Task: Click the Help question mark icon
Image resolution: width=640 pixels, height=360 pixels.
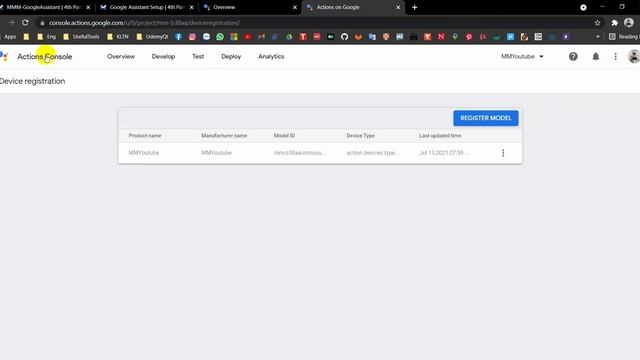Action: (573, 56)
